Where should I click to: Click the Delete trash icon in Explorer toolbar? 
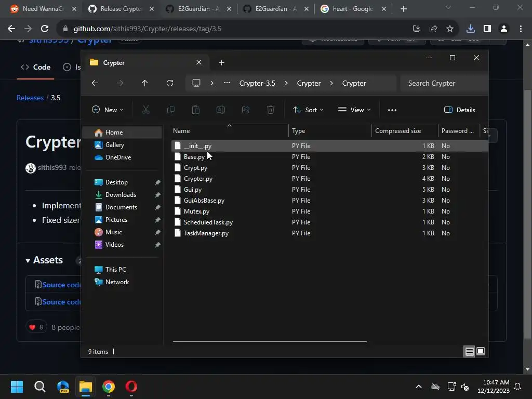coord(270,110)
